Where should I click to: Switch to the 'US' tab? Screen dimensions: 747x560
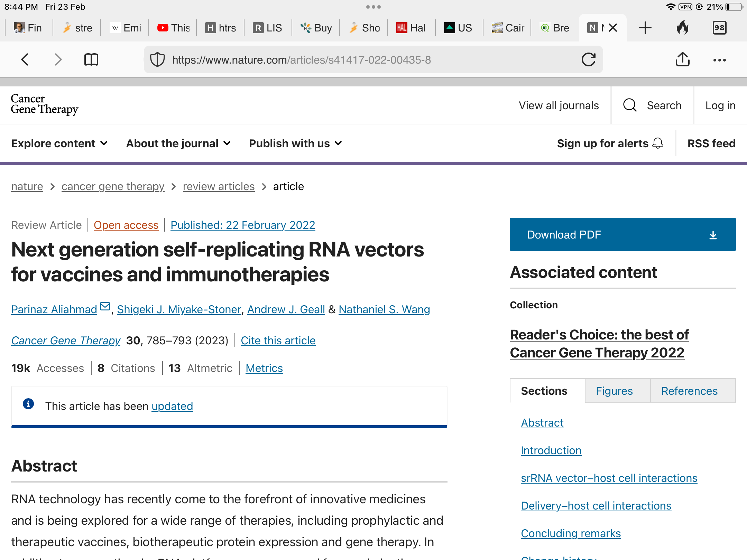(459, 28)
